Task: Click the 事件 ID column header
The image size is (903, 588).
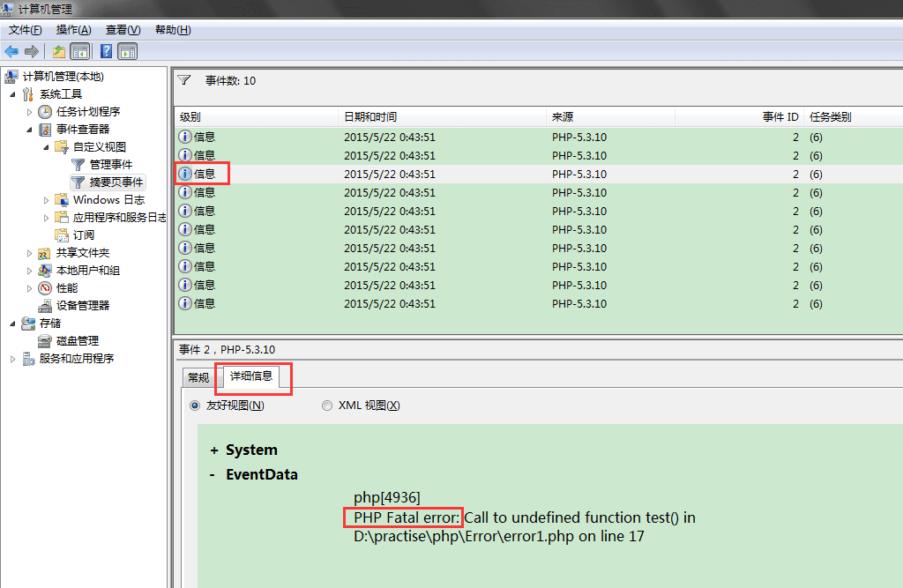Action: (x=780, y=116)
